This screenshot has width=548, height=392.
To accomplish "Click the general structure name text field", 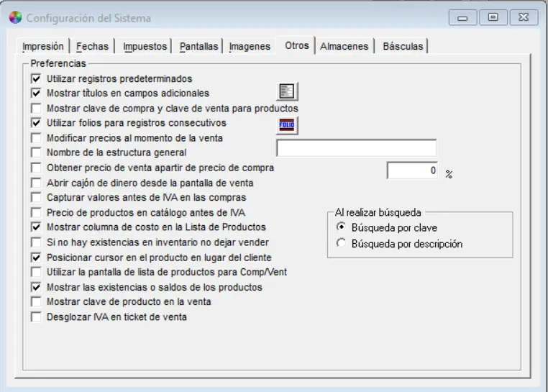I will pos(356,148).
